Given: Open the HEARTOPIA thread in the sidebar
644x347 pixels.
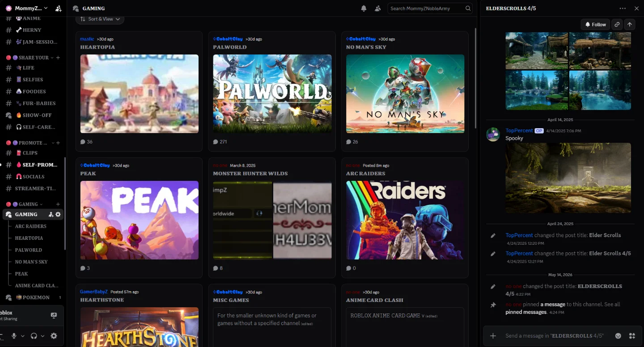Looking at the screenshot, I should [x=29, y=238].
